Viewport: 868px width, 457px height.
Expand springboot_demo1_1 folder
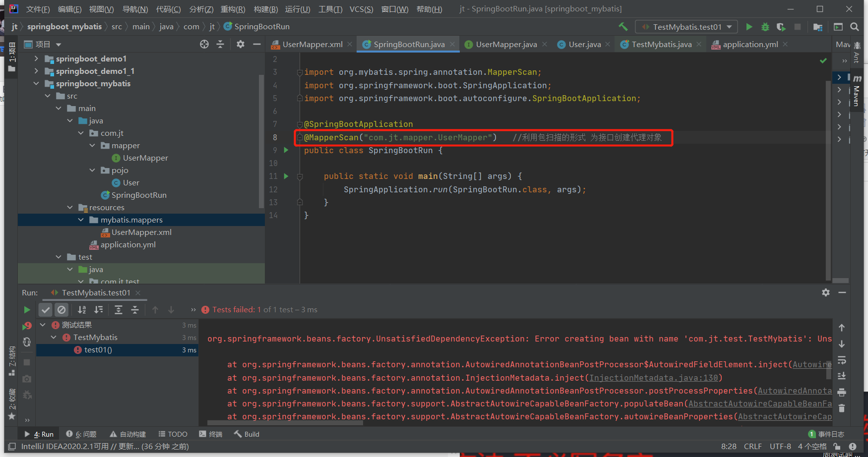(x=36, y=71)
